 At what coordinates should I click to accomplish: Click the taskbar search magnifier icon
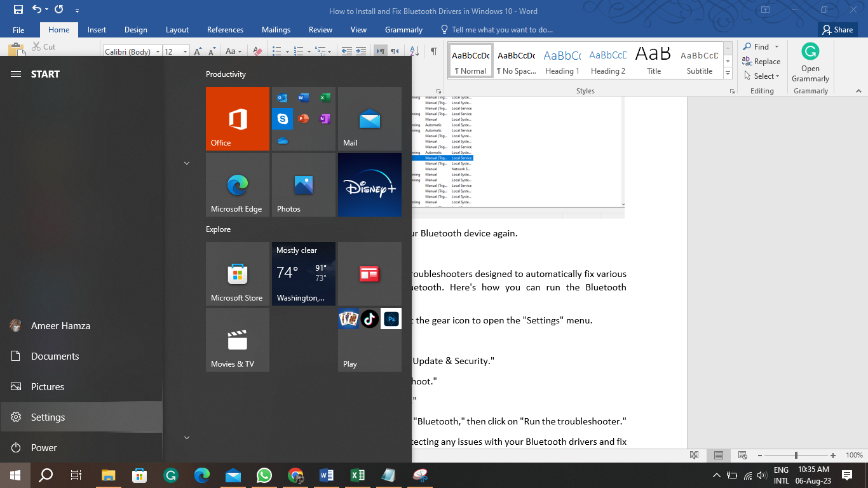click(x=46, y=475)
